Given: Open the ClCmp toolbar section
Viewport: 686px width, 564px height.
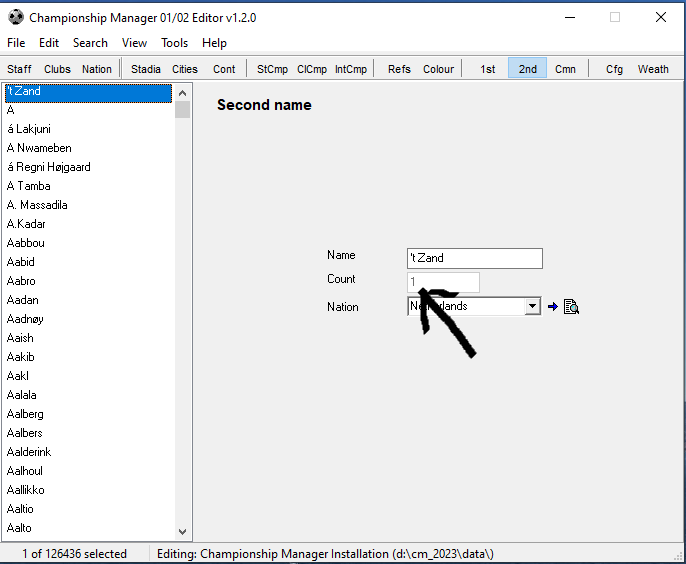Looking at the screenshot, I should click(312, 69).
